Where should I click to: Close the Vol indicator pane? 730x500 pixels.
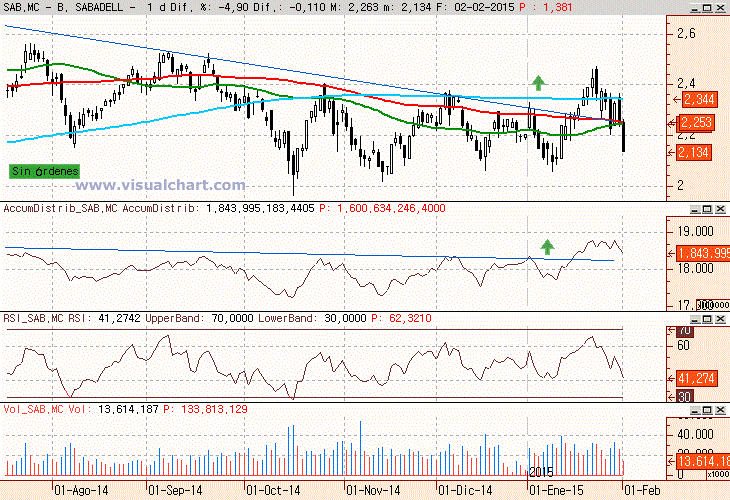[720, 410]
